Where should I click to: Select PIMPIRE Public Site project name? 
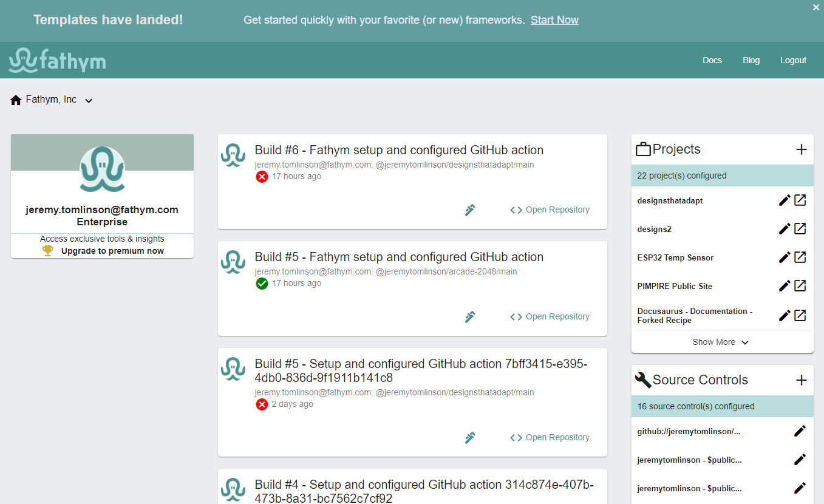coord(675,286)
